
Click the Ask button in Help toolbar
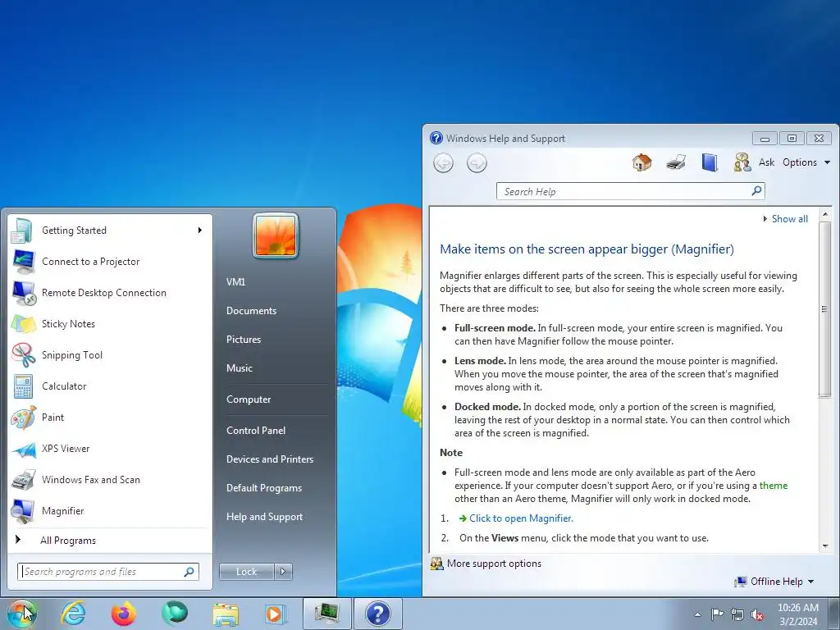[766, 162]
